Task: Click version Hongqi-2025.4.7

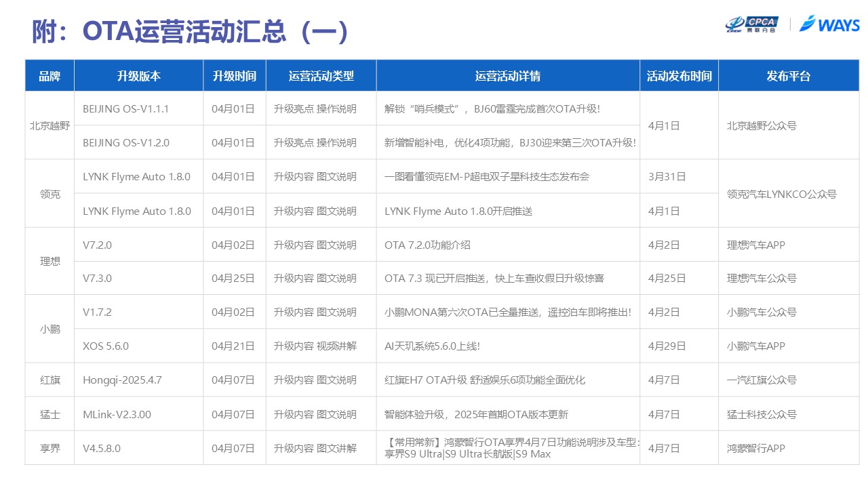Action: tap(122, 380)
